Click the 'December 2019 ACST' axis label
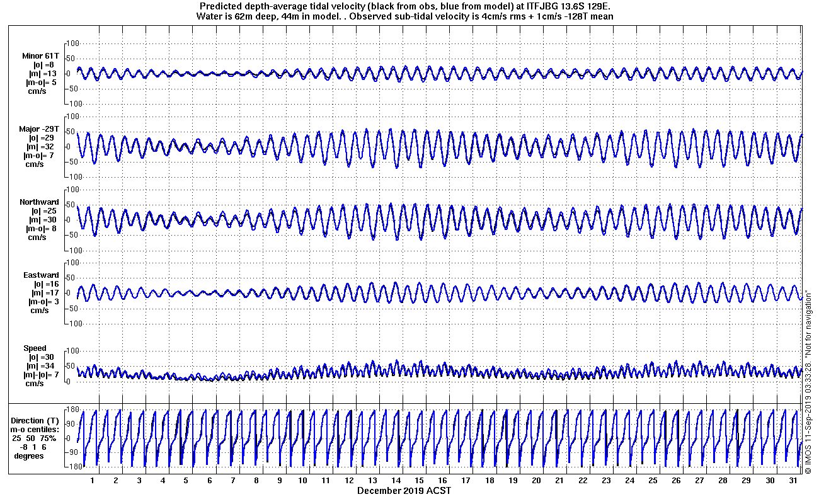Viewport: 819px width, 504px height. pyautogui.click(x=404, y=490)
